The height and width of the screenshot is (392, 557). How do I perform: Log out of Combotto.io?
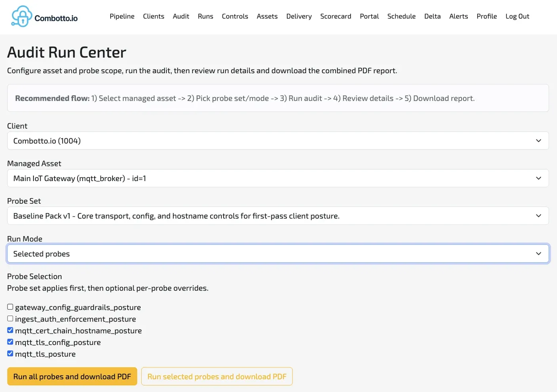[517, 16]
